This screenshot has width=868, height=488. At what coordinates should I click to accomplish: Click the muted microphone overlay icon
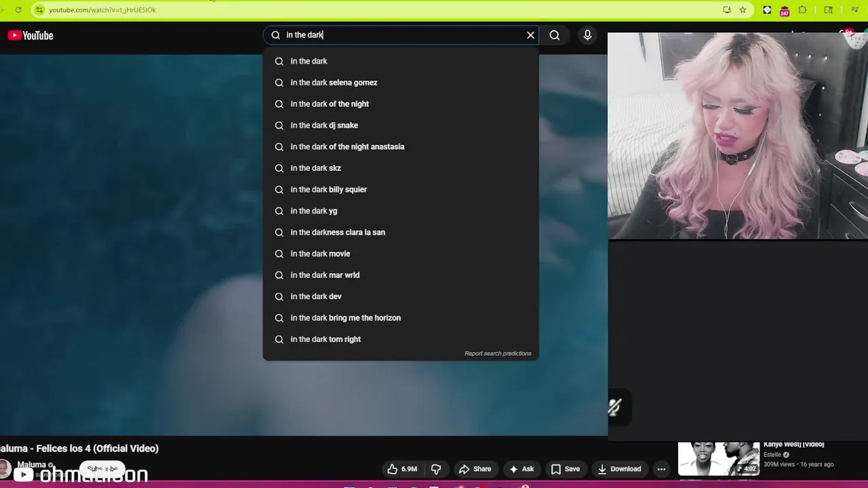614,407
